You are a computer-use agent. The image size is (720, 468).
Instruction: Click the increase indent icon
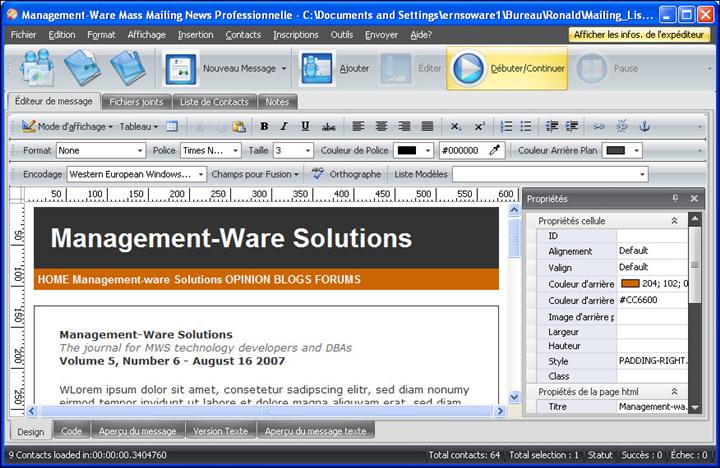coord(572,126)
